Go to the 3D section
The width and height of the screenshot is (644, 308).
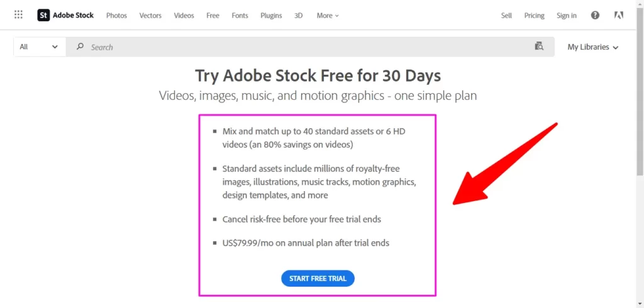point(299,16)
